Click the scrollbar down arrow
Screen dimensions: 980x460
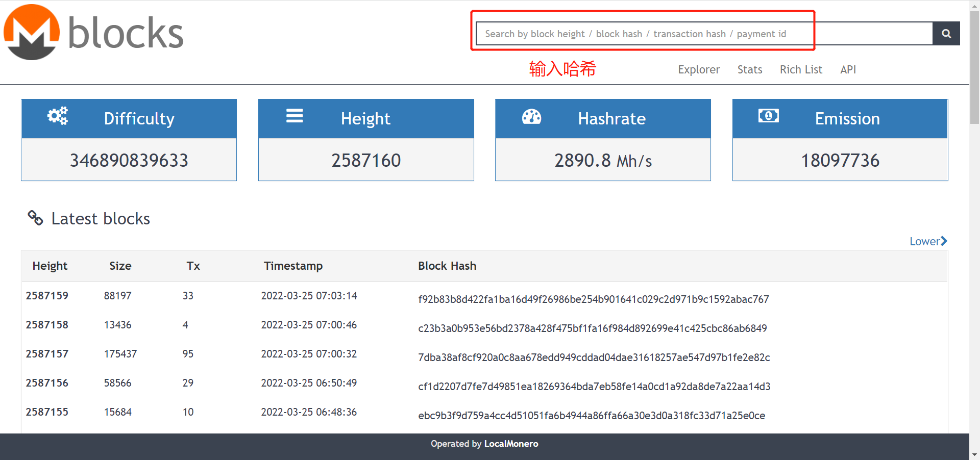pos(974,454)
